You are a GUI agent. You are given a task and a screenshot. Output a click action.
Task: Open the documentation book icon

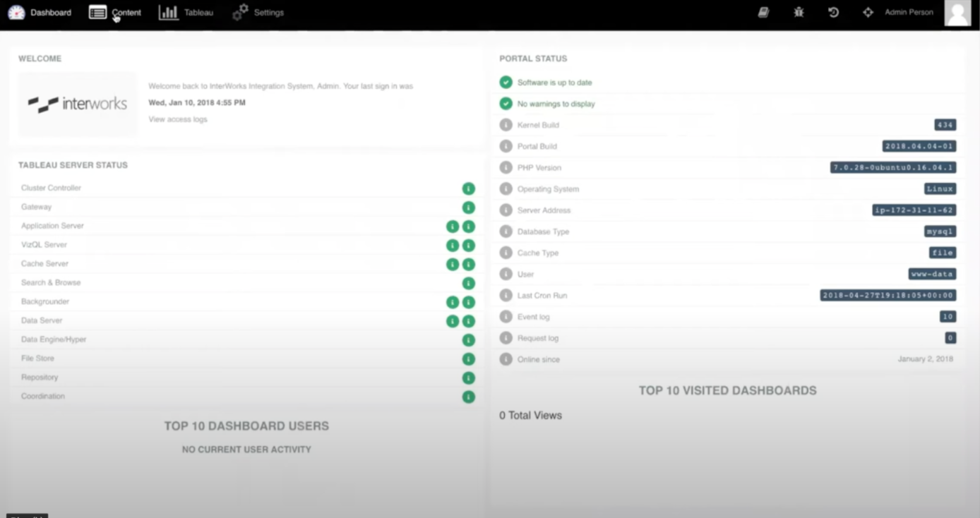point(763,12)
